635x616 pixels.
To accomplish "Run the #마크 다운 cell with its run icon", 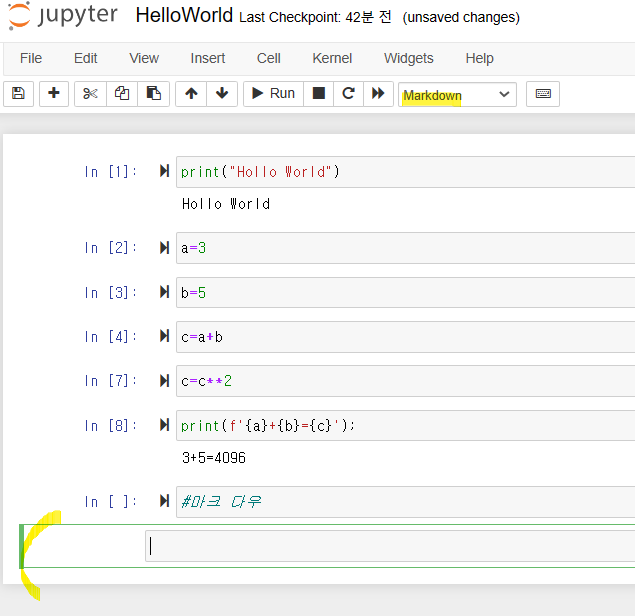I will pyautogui.click(x=164, y=501).
